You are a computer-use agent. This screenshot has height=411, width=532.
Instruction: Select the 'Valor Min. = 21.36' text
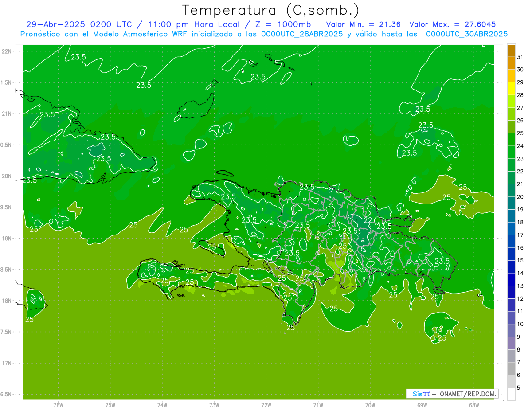click(364, 24)
